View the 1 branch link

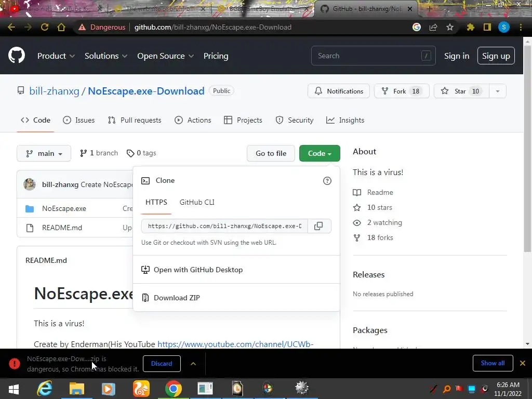[99, 153]
